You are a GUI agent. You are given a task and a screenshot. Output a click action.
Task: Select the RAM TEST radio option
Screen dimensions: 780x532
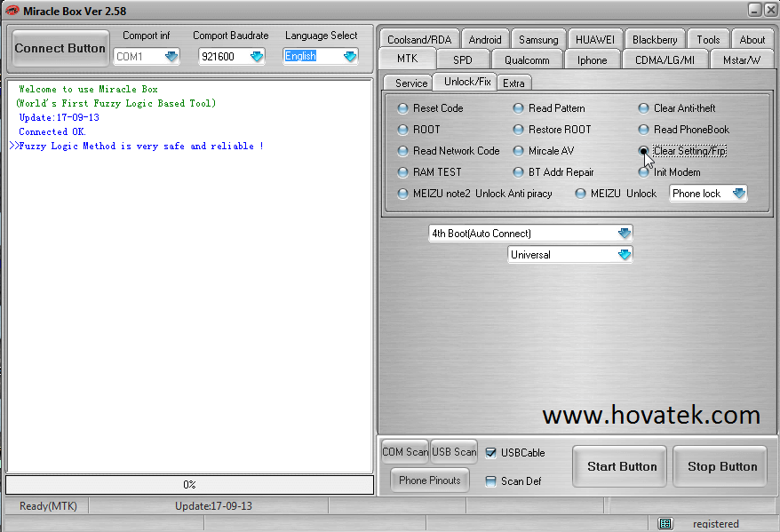coord(430,172)
